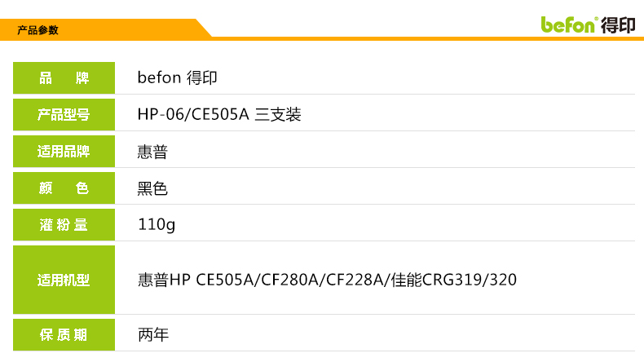This screenshot has height=362, width=644.
Task: Click the brand value befon 得印
Action: [x=176, y=78]
